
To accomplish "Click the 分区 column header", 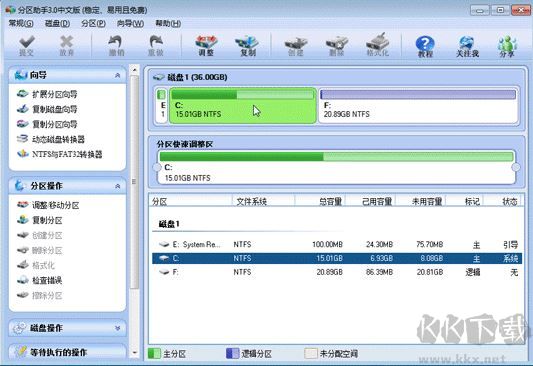I will (191, 202).
